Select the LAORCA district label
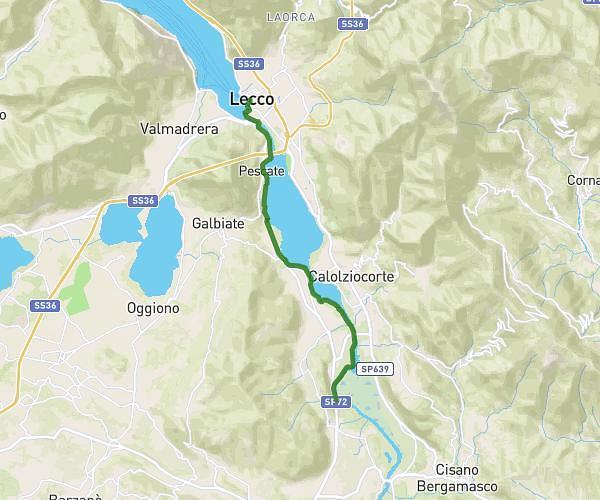This screenshot has width=600, height=500. point(291,17)
